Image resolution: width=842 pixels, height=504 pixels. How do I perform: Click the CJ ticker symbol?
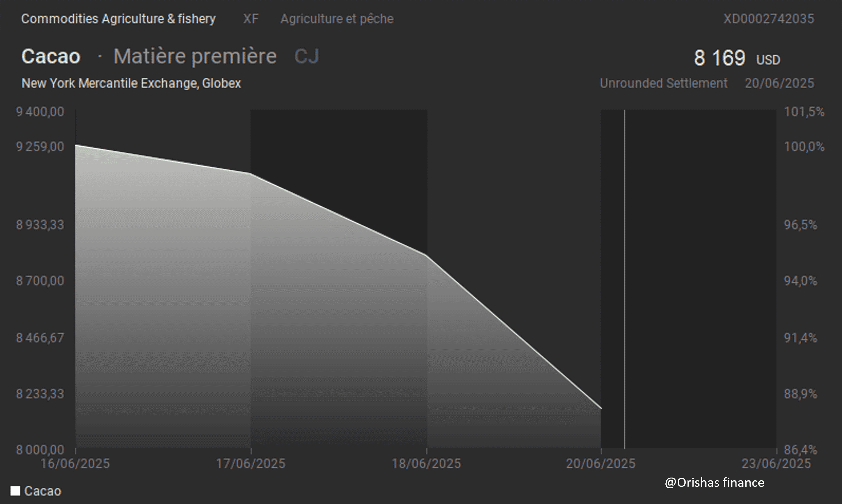(x=307, y=56)
